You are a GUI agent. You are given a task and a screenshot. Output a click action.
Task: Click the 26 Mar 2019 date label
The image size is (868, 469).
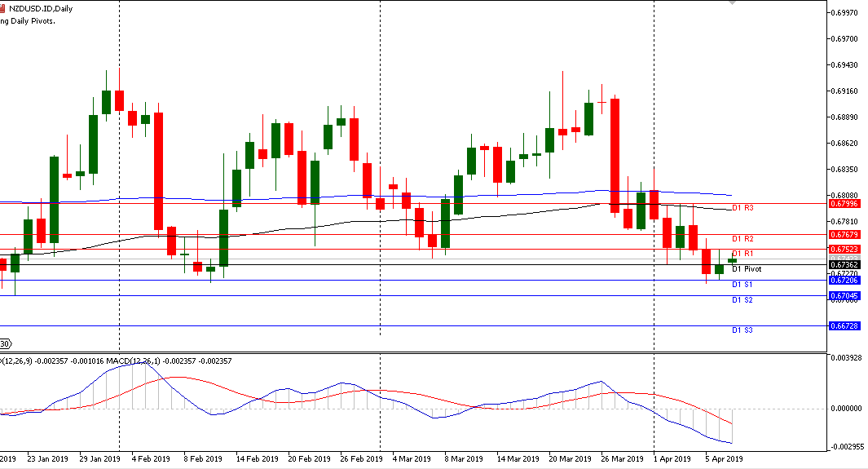(x=617, y=458)
